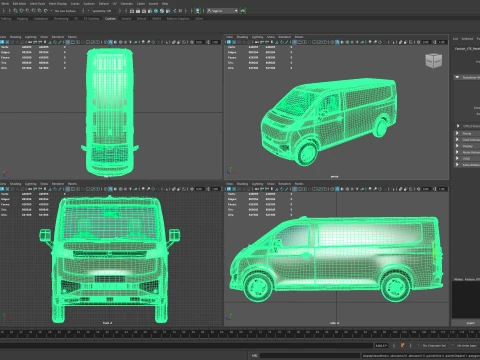
Task: Open the No Character Set dropdown
Action: click(x=434, y=346)
